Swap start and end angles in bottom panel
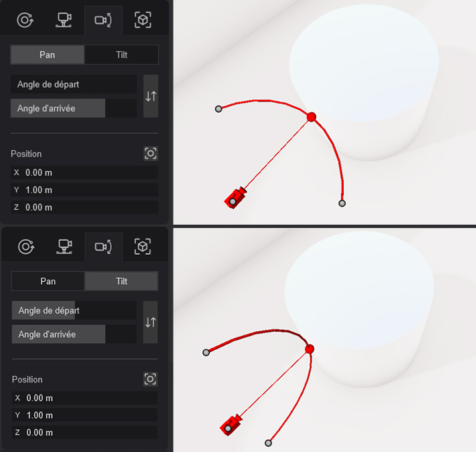The height and width of the screenshot is (452, 476). 150,322
